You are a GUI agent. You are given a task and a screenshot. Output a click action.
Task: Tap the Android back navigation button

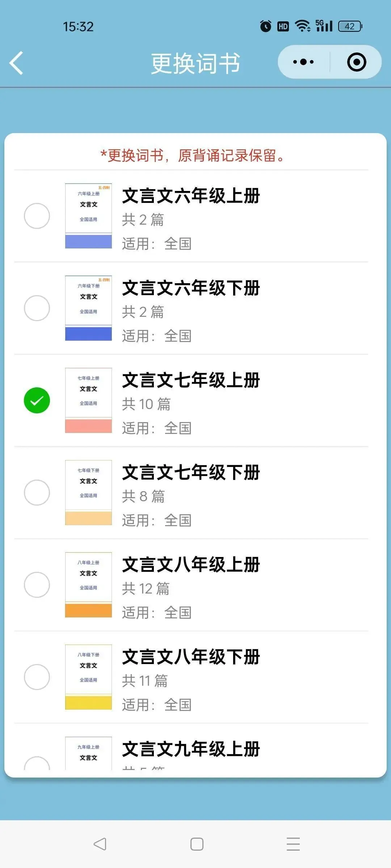point(100,844)
